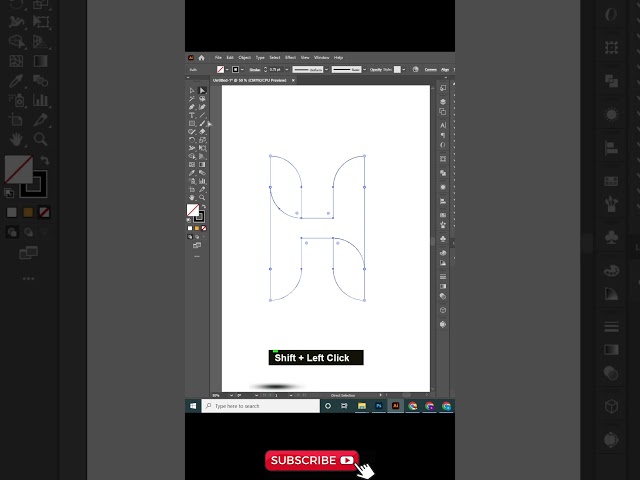Select the Shape Builder tool

point(192,156)
